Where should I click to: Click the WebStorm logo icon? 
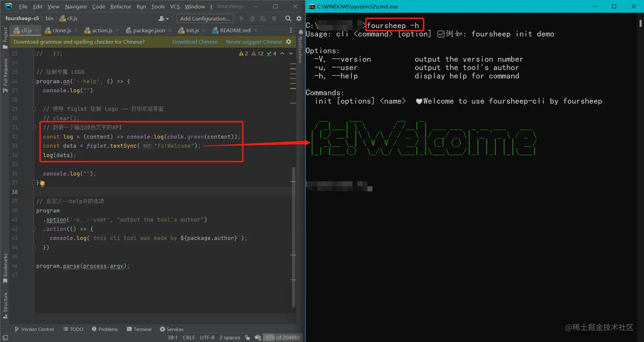tap(9, 6)
